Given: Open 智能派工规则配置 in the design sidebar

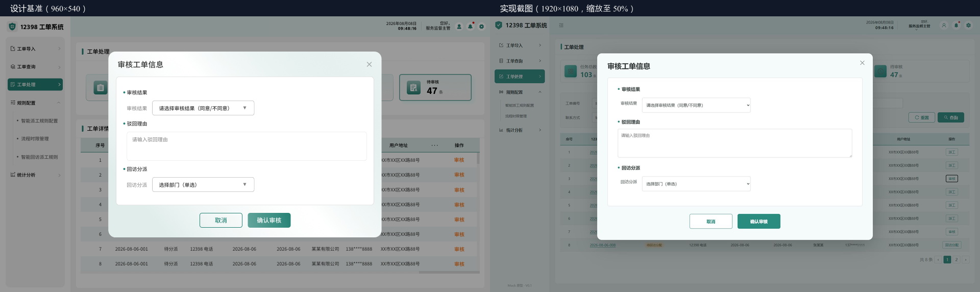Looking at the screenshot, I should click(39, 121).
